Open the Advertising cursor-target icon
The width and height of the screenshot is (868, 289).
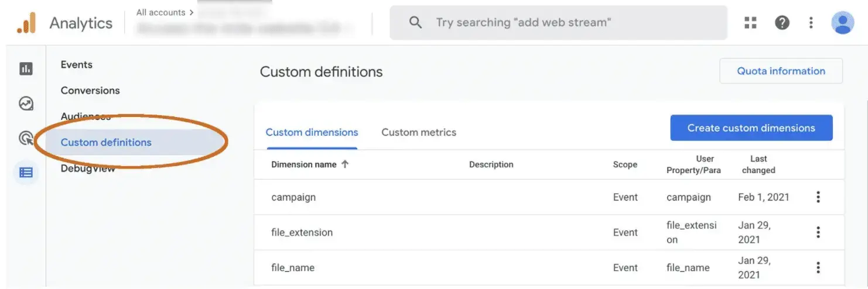click(26, 138)
